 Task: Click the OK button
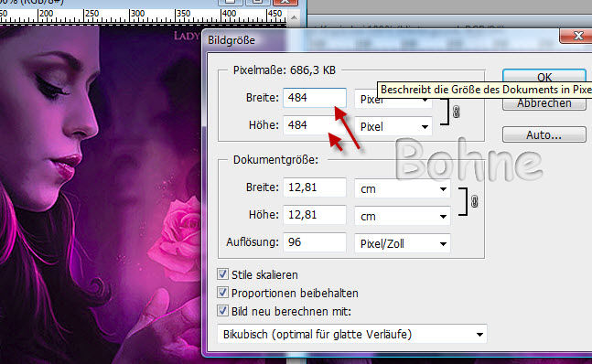(544, 76)
